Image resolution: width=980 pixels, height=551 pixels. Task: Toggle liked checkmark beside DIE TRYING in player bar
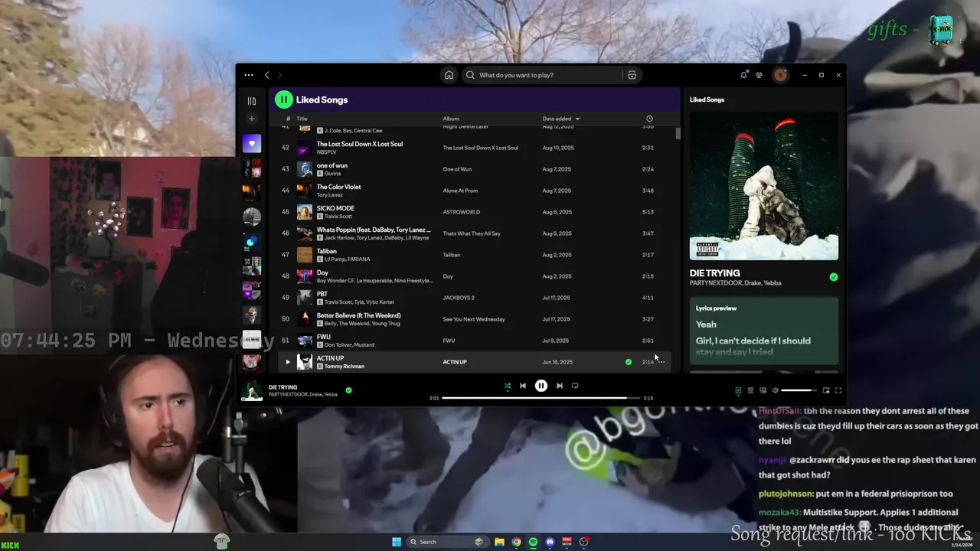pyautogui.click(x=348, y=390)
